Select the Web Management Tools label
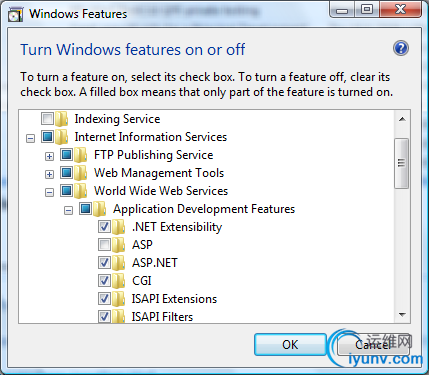The height and width of the screenshot is (375, 429). point(159,173)
